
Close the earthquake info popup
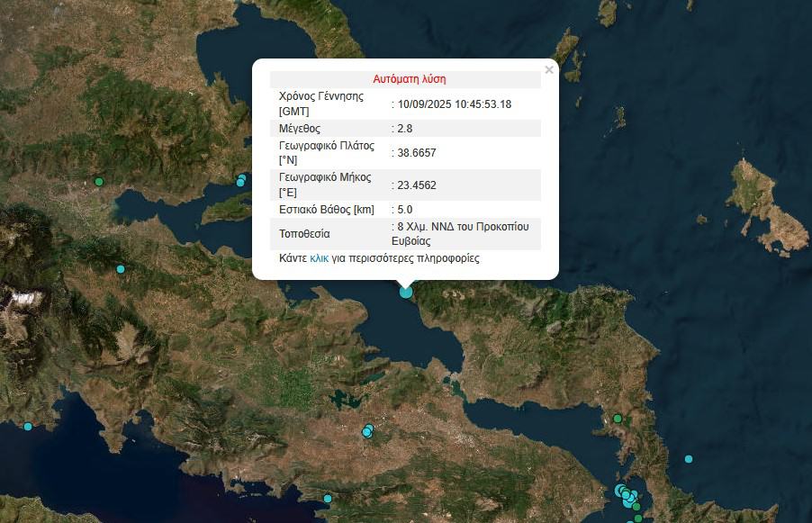[549, 69]
